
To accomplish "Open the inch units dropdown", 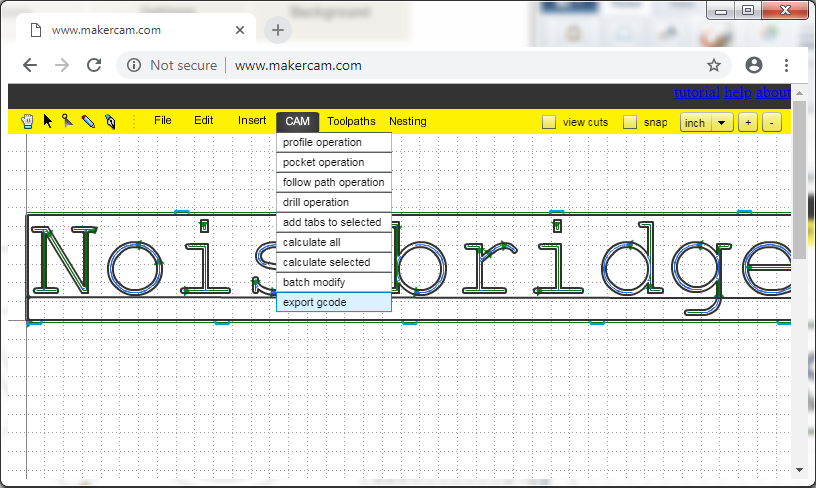I will pyautogui.click(x=707, y=122).
